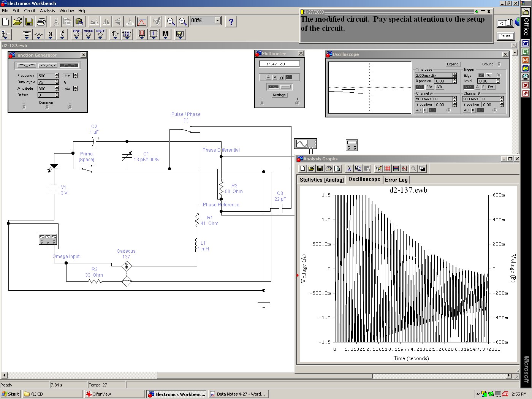Image resolution: width=532 pixels, height=399 pixels.
Task: Open the Indicators parts bin (seven-segment icon)
Action: click(142, 35)
